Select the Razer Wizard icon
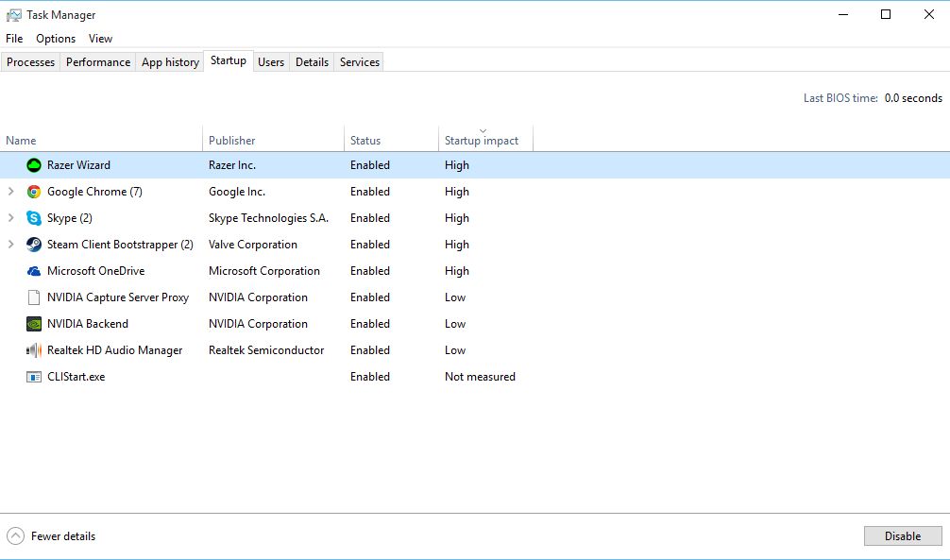 point(32,164)
